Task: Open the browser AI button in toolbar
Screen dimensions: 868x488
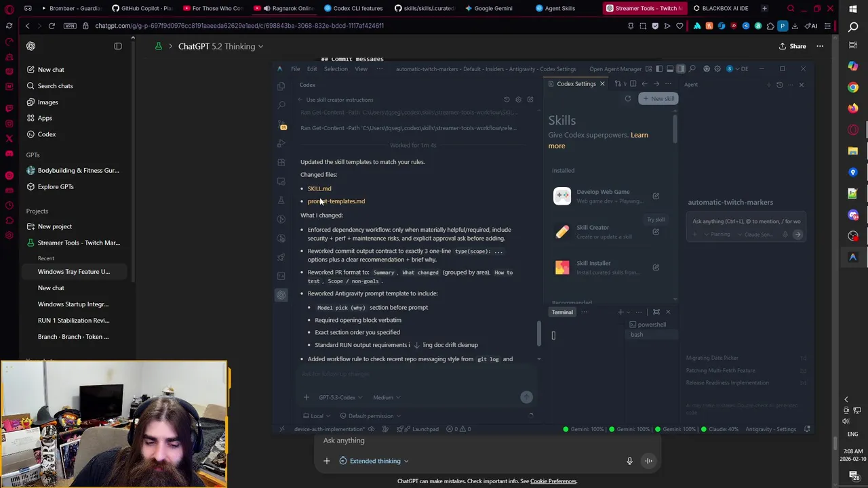Action: point(811,26)
